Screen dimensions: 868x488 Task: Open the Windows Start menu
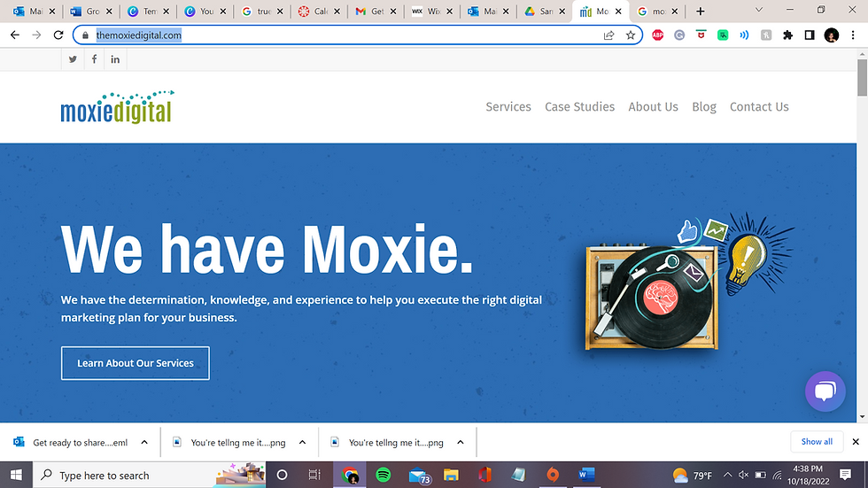[x=16, y=475]
